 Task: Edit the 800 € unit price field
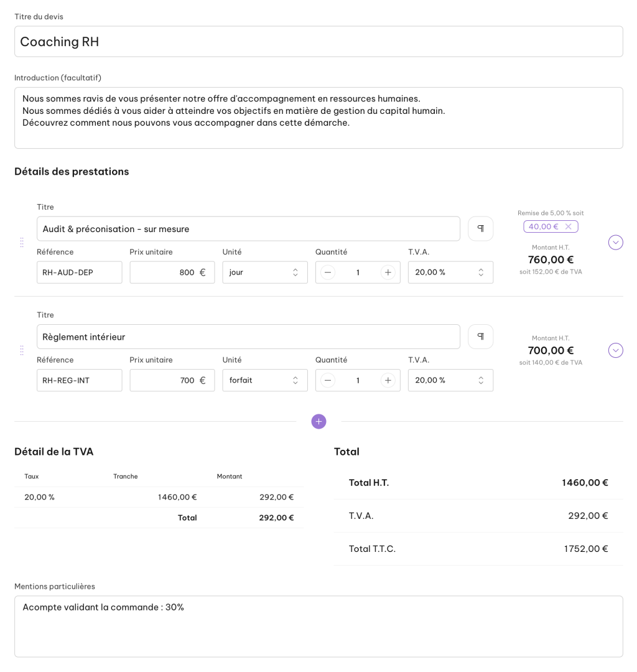[x=172, y=273]
